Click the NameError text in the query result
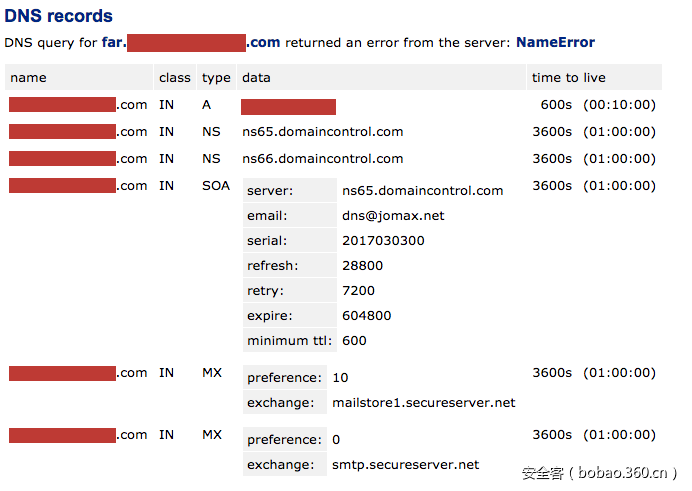This screenshot has width=692, height=491. 555,43
